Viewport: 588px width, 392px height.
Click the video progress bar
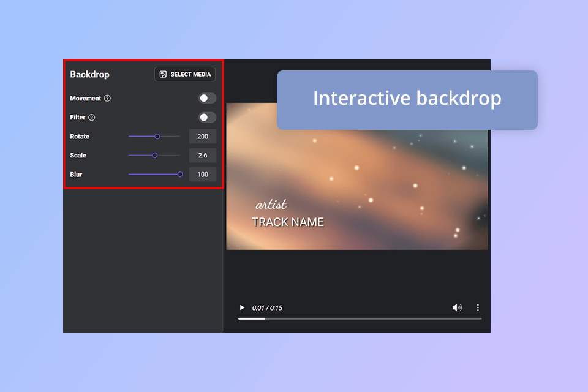point(360,319)
